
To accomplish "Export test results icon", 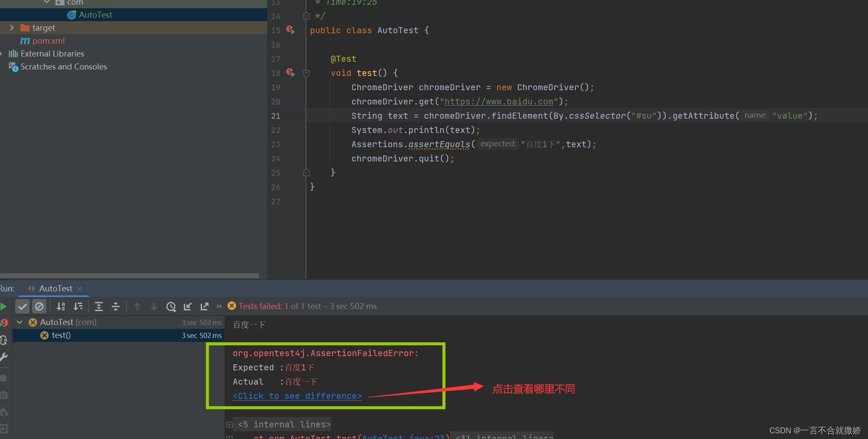I will tap(205, 306).
